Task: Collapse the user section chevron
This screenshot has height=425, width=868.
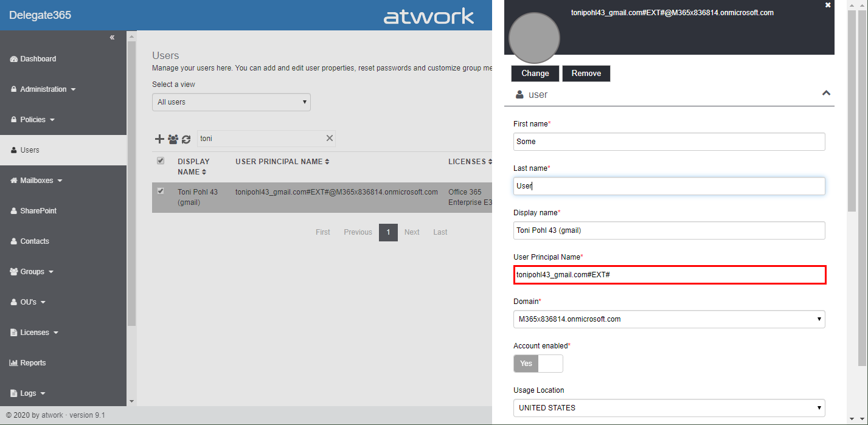Action: click(826, 94)
